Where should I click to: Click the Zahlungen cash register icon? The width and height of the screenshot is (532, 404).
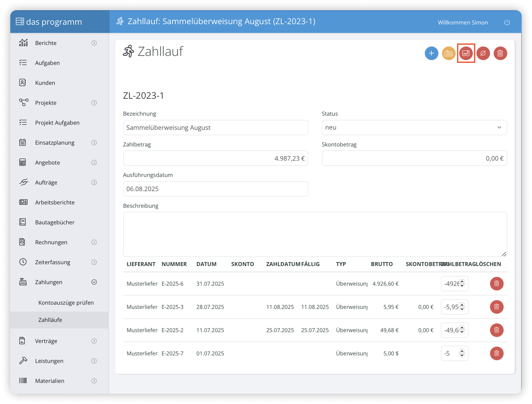[23, 282]
